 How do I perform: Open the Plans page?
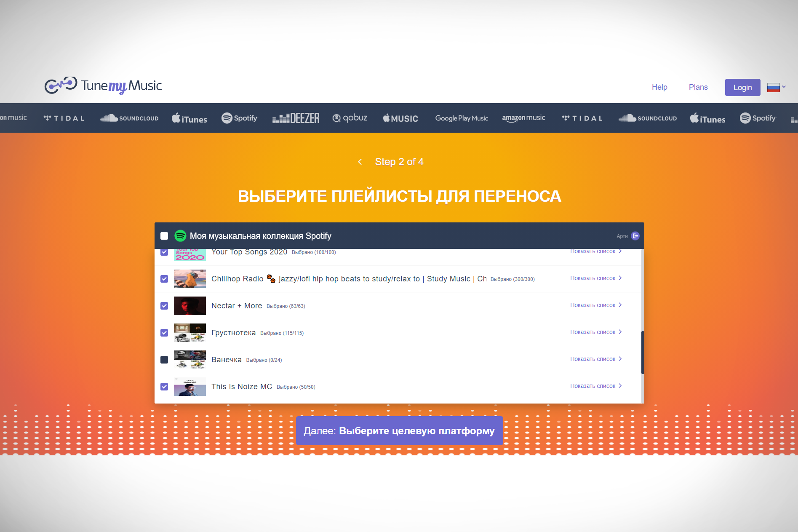[x=698, y=87]
